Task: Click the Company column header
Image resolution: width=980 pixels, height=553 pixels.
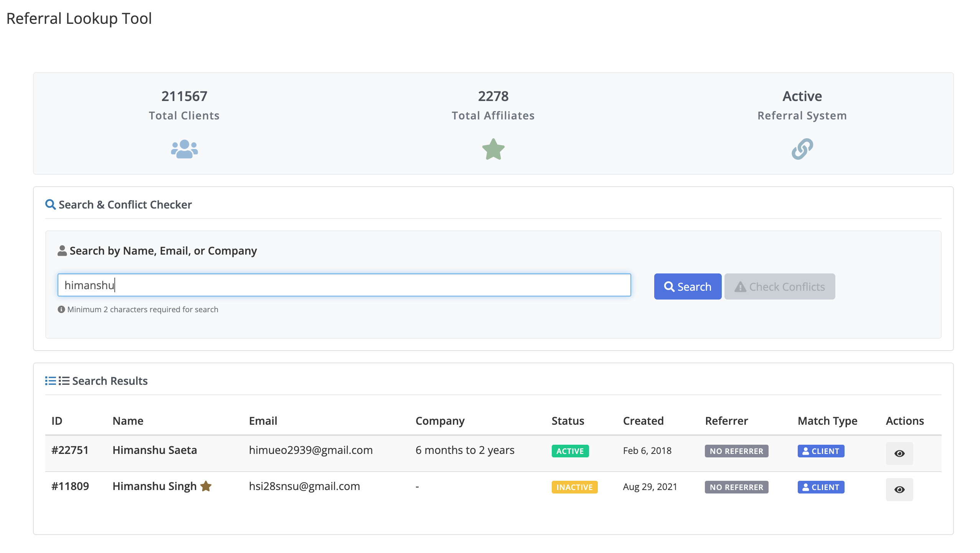Action: pyautogui.click(x=440, y=421)
